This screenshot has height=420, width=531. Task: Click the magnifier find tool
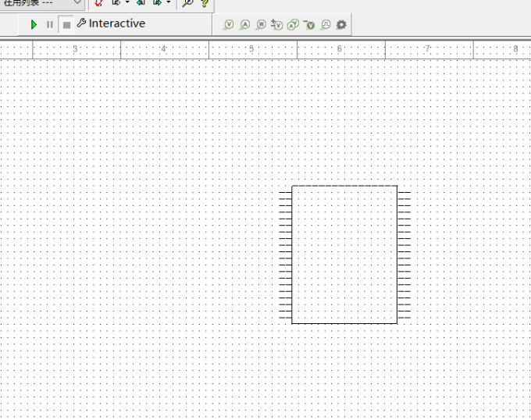point(187,3)
